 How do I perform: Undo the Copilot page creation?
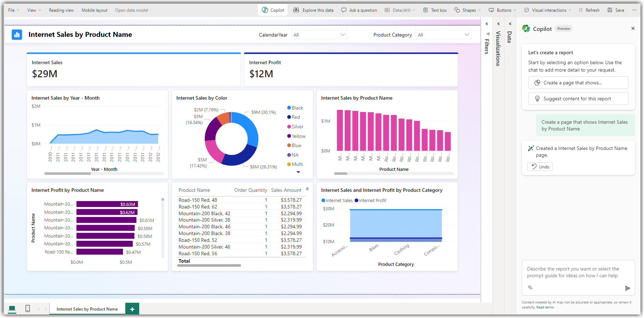tap(540, 167)
